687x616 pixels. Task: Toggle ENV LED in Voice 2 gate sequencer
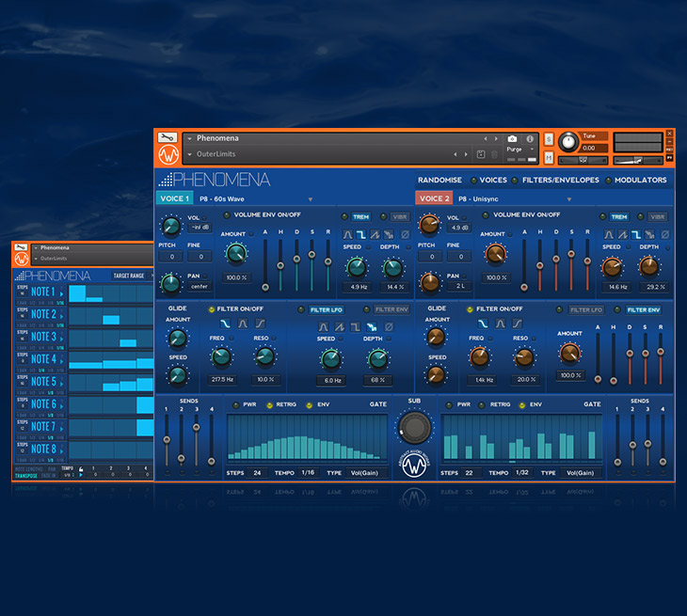[x=521, y=405]
